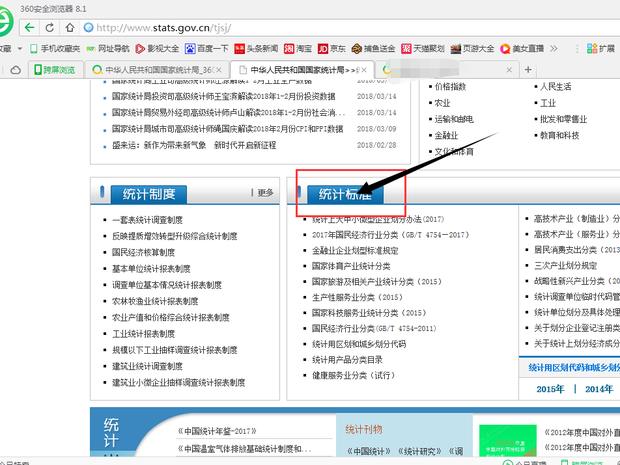Open the 淘宝 bookmark
Image resolution: width=620 pixels, height=465 pixels.
tap(298, 49)
